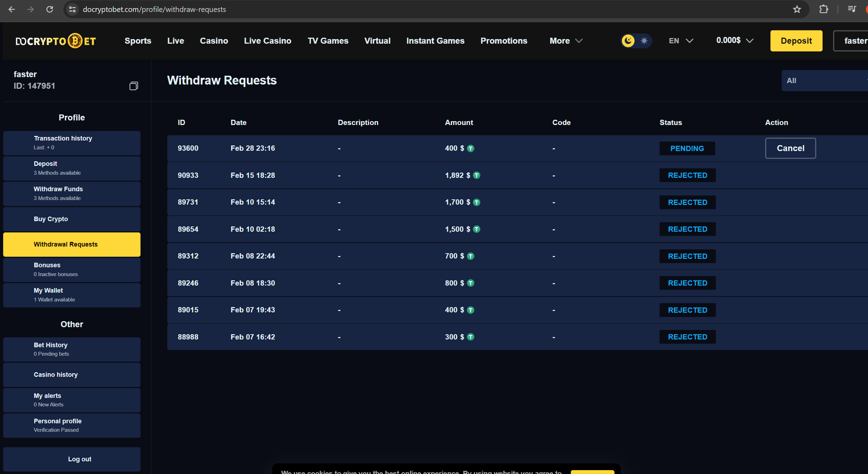Open site information icon in address bar
This screenshot has width=868, height=474.
pos(73,10)
